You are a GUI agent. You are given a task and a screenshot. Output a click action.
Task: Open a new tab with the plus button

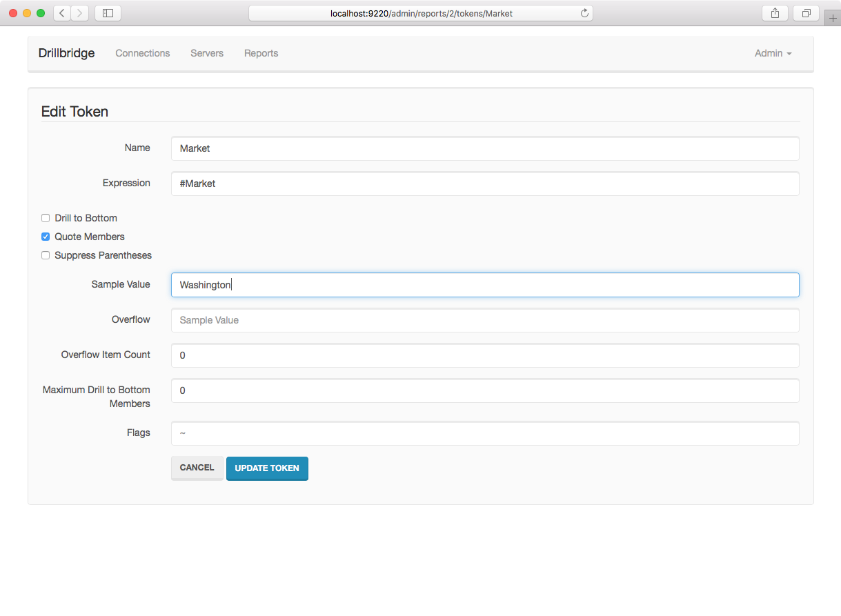(833, 19)
